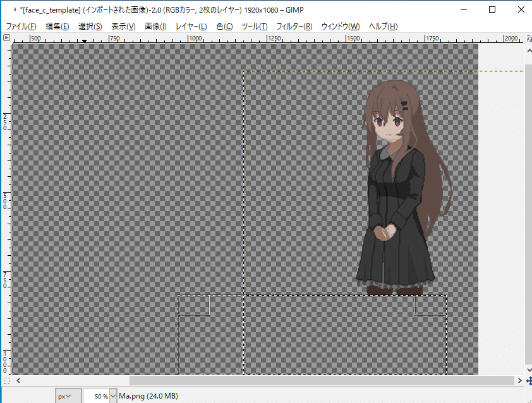
Task: Maximize the GIMP window
Action: [x=492, y=9]
